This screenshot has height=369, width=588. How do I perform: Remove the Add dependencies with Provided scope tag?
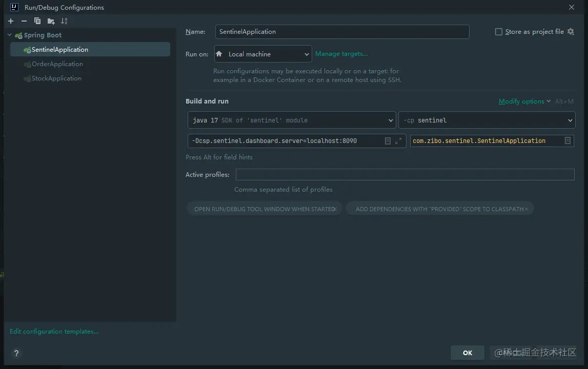526,209
